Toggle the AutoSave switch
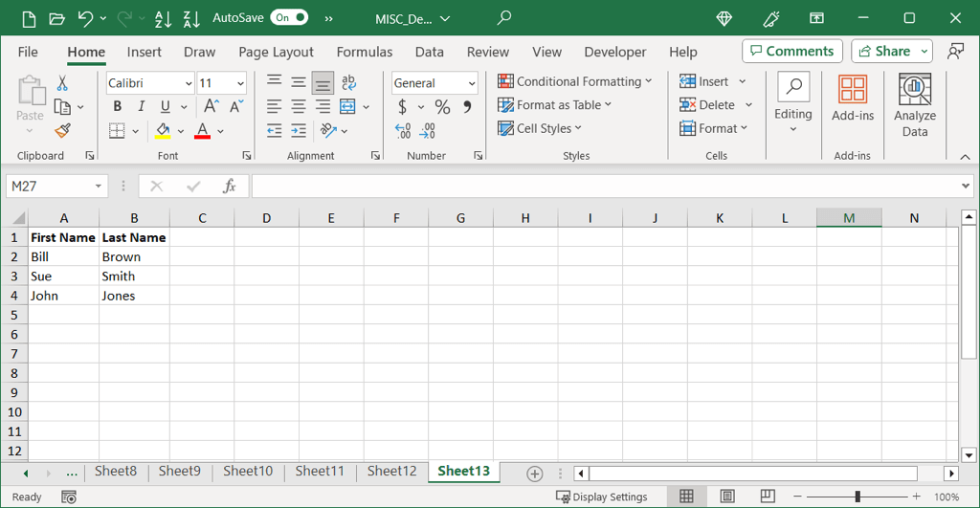Viewport: 980px width, 508px height. point(289,17)
